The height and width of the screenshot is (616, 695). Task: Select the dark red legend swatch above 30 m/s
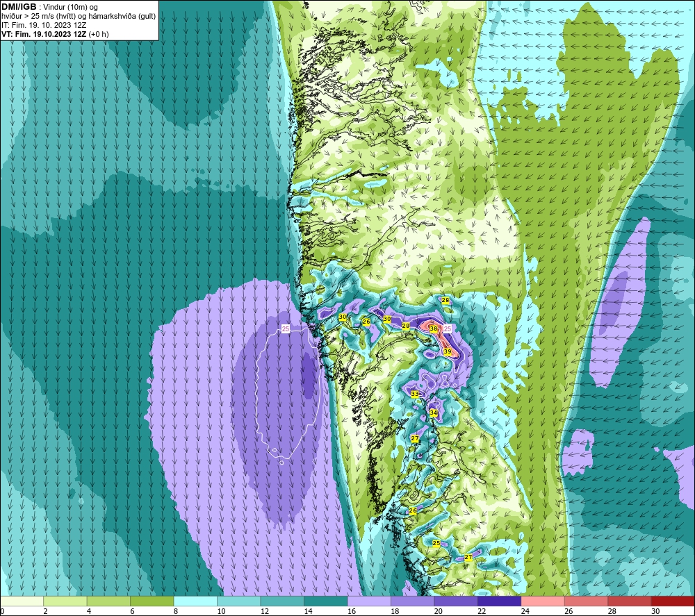coord(673,601)
